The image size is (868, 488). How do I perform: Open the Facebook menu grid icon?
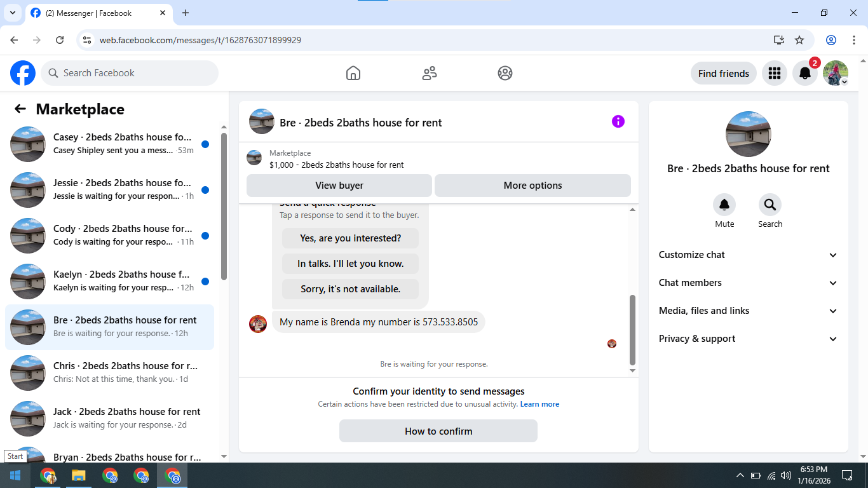tap(774, 73)
